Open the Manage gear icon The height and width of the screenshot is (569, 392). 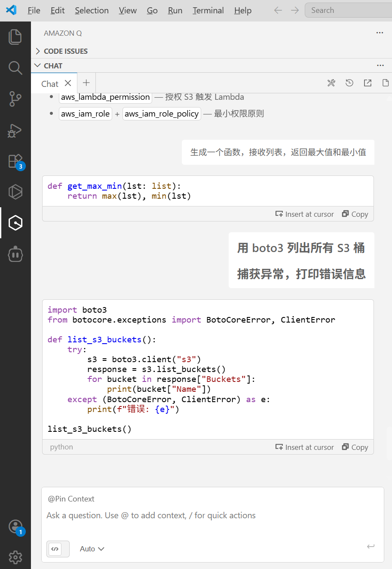pos(15,557)
